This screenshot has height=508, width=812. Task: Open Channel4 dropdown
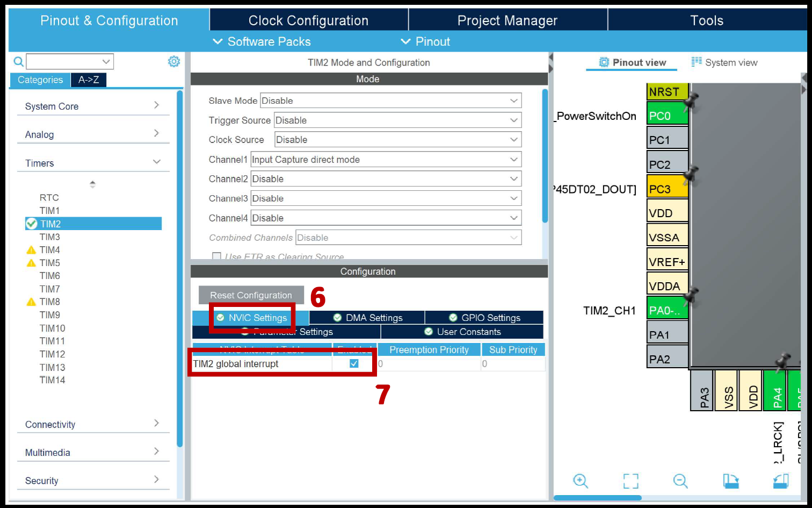(386, 218)
